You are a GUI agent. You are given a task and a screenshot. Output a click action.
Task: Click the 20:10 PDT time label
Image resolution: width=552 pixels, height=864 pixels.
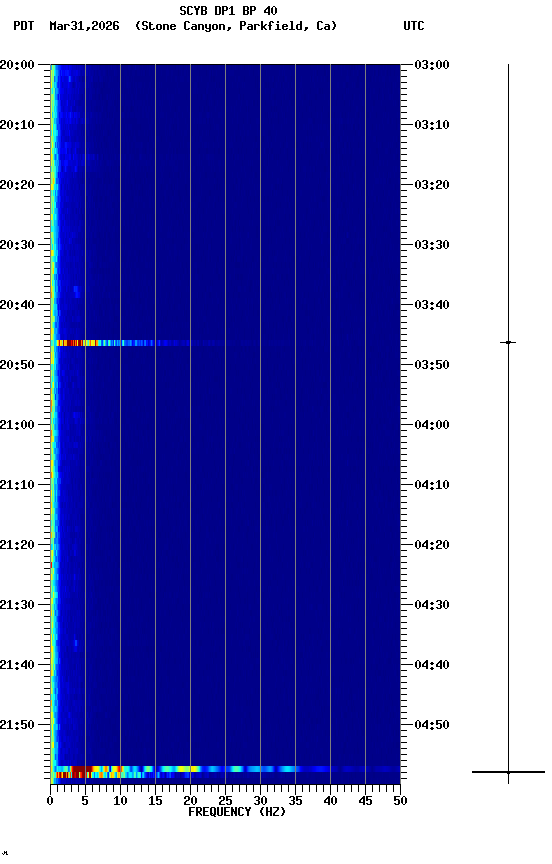(17, 125)
